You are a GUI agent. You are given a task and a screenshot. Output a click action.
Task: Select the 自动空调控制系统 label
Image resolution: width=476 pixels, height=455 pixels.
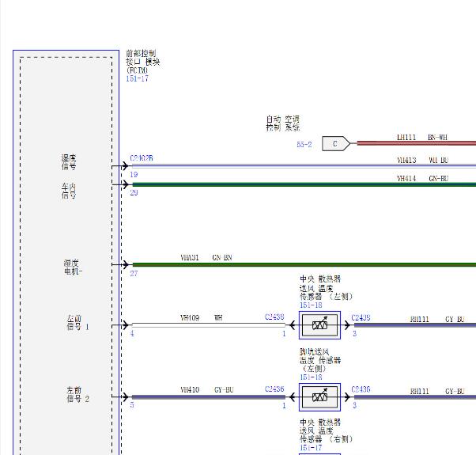click(x=283, y=123)
